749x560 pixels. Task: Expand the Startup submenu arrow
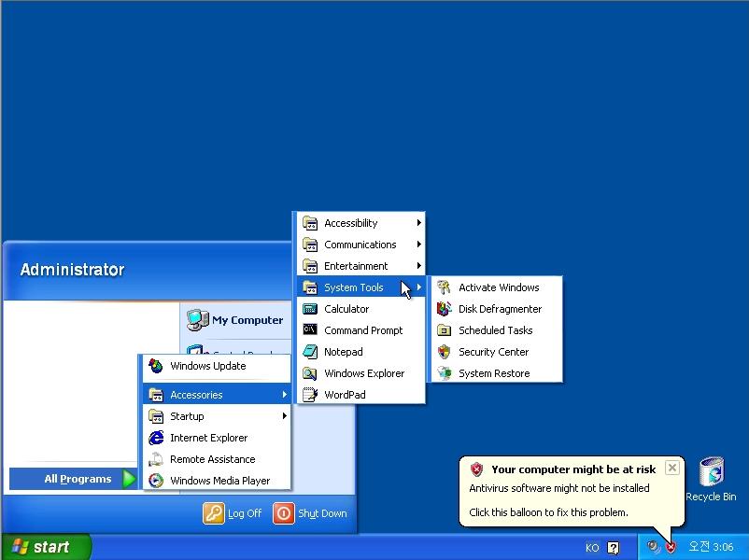[284, 416]
